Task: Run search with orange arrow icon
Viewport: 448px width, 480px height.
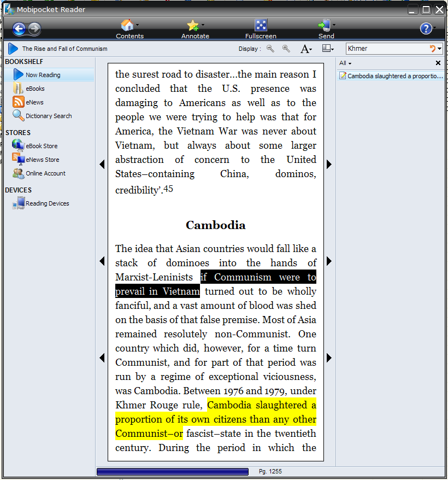Action: coord(432,49)
